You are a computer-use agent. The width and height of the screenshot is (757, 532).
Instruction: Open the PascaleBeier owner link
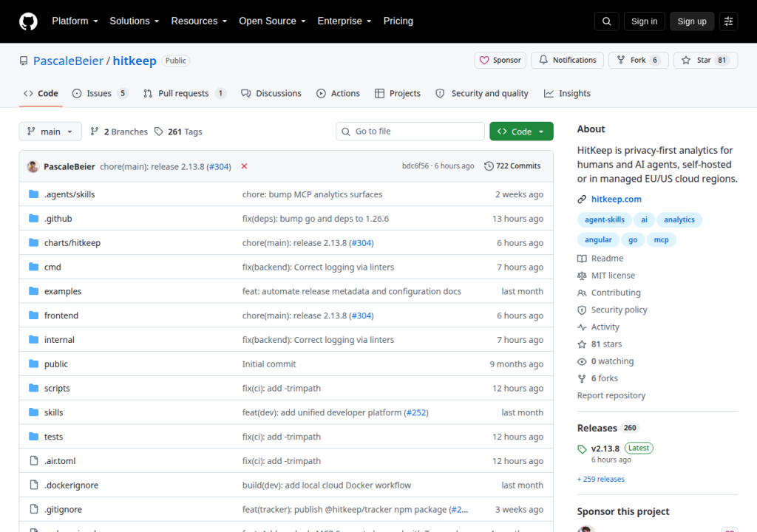pos(68,61)
